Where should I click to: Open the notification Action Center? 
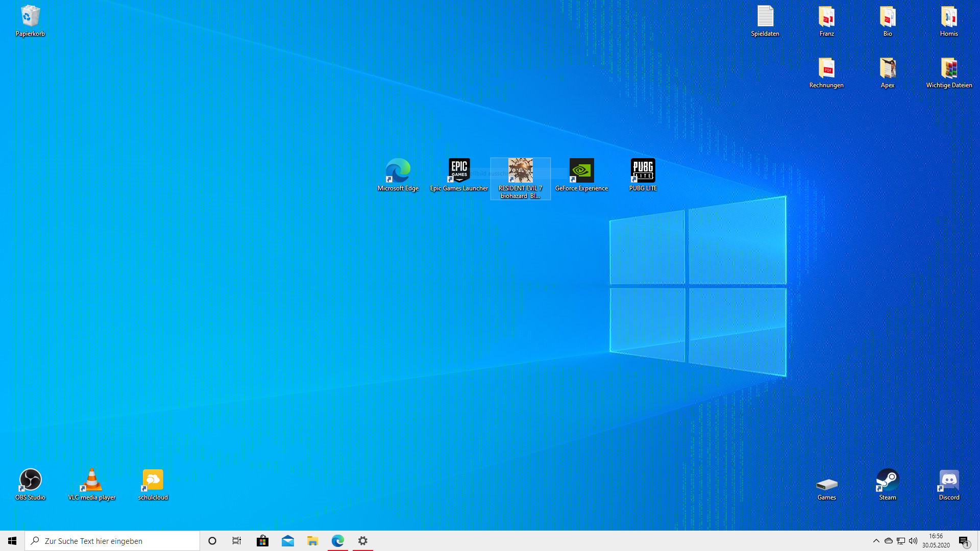click(964, 541)
